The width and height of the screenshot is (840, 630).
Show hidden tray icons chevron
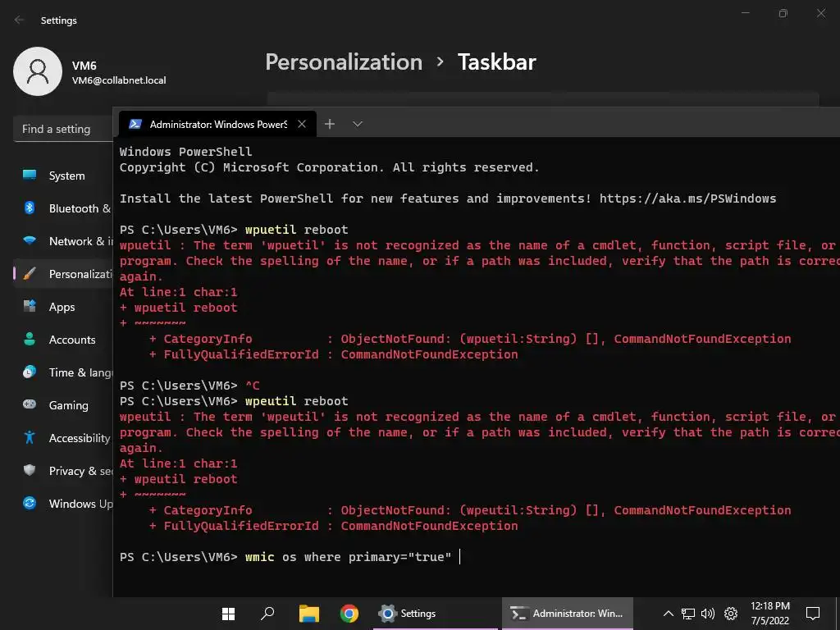coord(668,614)
